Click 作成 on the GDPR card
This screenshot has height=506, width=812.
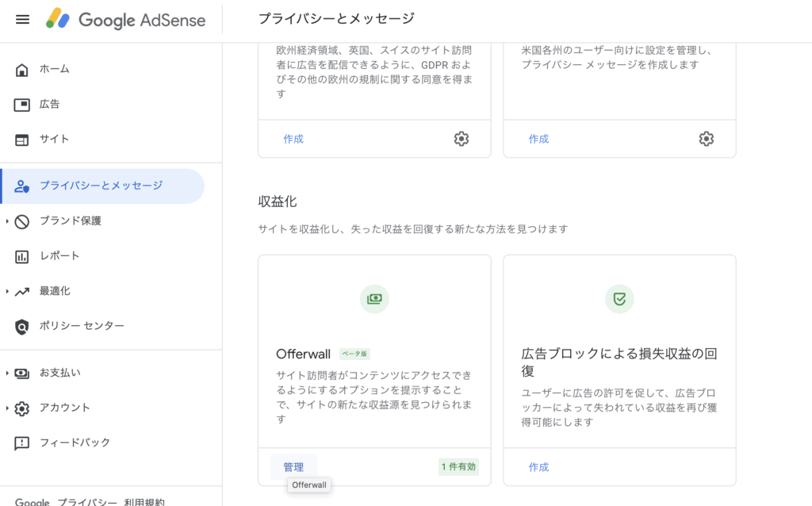point(293,139)
